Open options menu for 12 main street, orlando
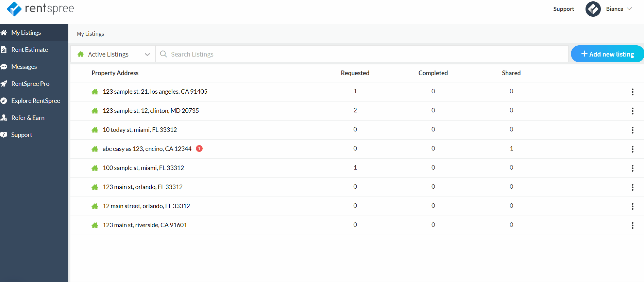Viewport: 644px width, 282px height. point(632,206)
